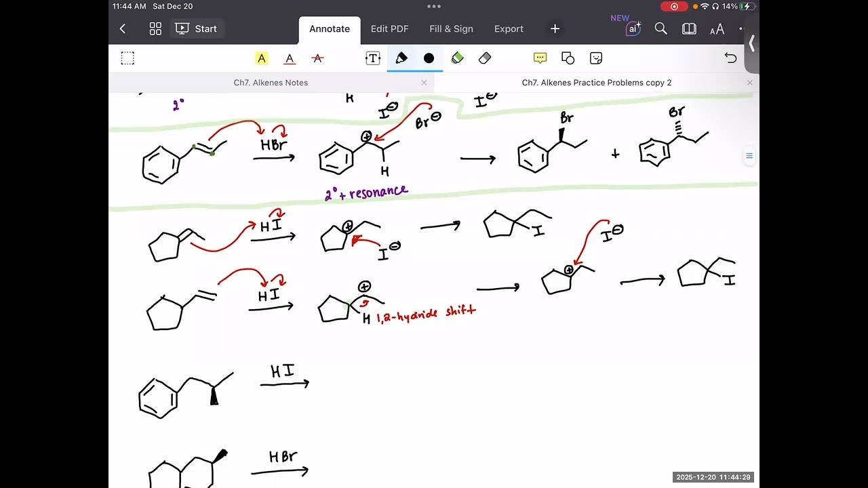Image resolution: width=868 pixels, height=488 pixels.
Task: Select the marquee selection tool
Action: click(127, 58)
